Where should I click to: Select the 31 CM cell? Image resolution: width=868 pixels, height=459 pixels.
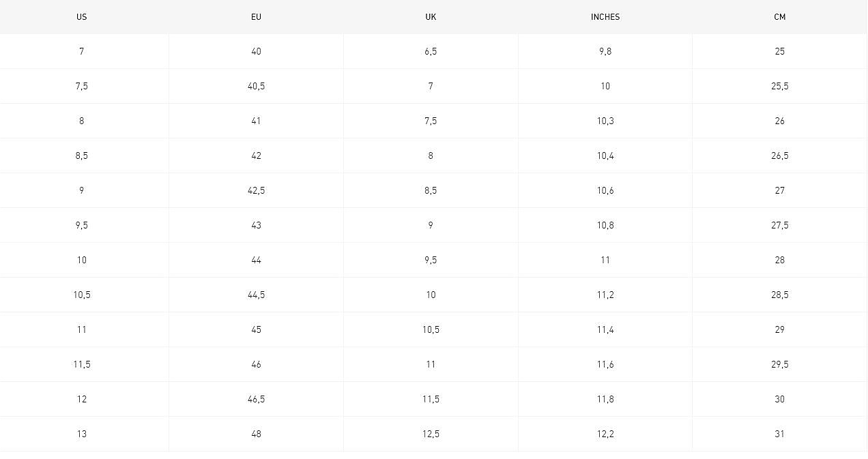[780, 434]
